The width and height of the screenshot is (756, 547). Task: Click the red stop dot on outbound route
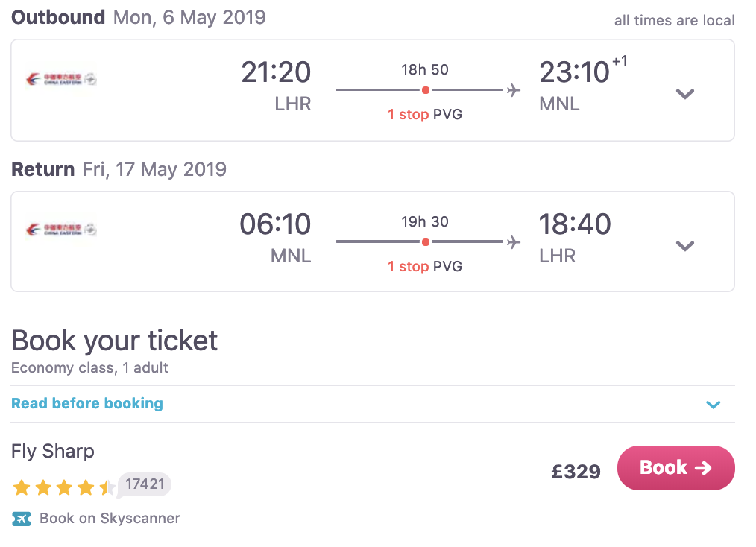[425, 90]
